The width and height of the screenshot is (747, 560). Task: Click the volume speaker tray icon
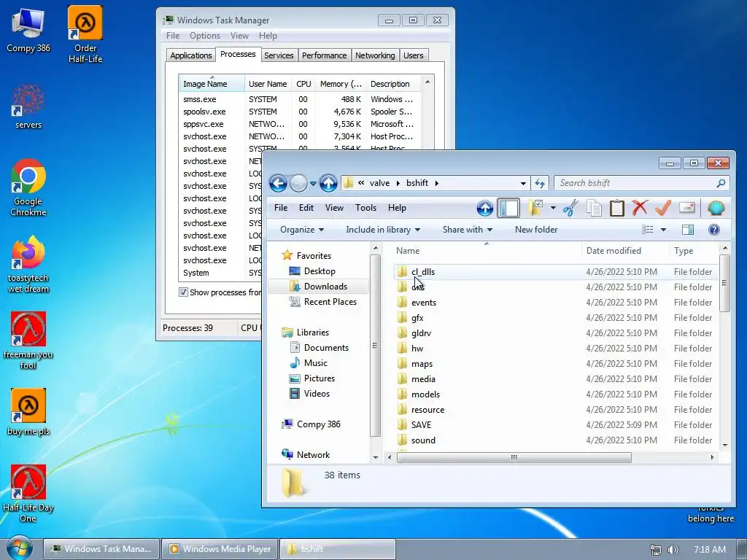point(673,550)
